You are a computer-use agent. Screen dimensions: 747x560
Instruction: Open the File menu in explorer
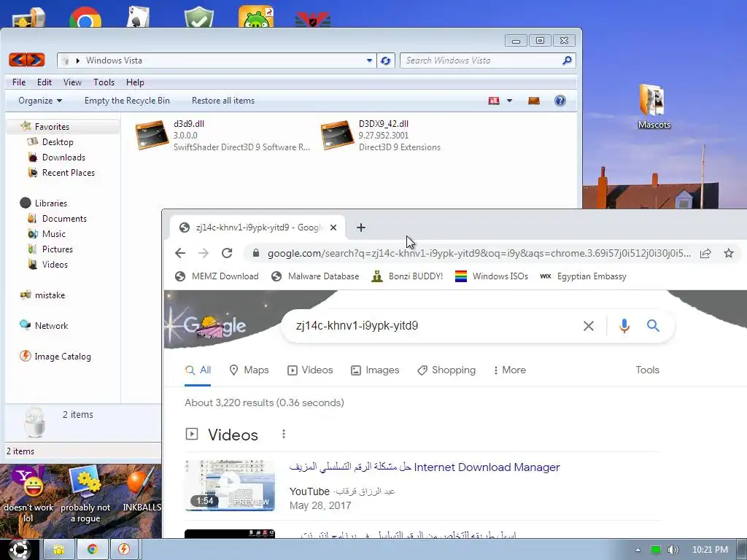(19, 82)
